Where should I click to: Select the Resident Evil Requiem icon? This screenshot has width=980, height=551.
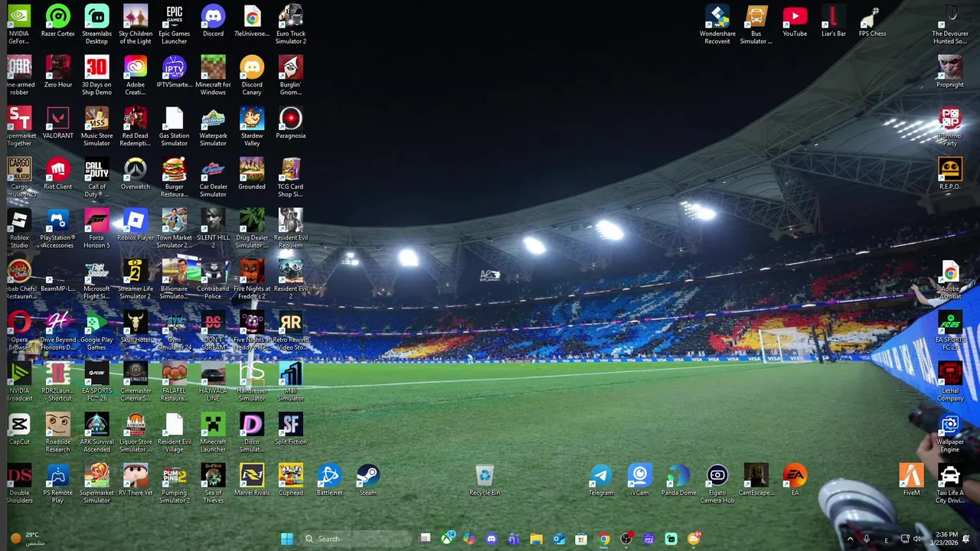(x=291, y=229)
